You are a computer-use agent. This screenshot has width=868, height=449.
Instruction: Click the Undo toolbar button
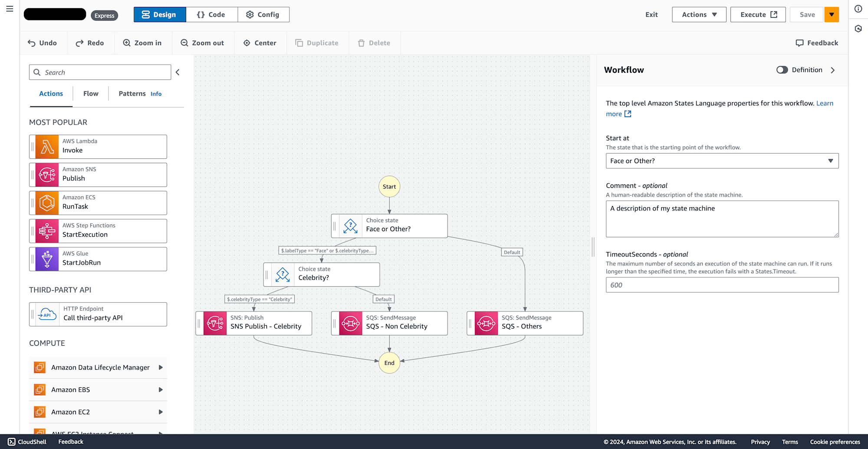click(x=42, y=43)
